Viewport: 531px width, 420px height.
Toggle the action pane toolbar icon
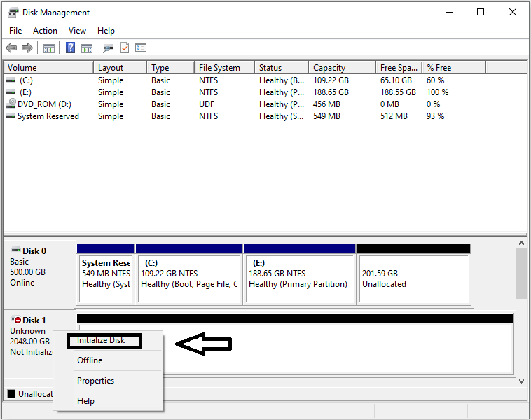(87, 48)
